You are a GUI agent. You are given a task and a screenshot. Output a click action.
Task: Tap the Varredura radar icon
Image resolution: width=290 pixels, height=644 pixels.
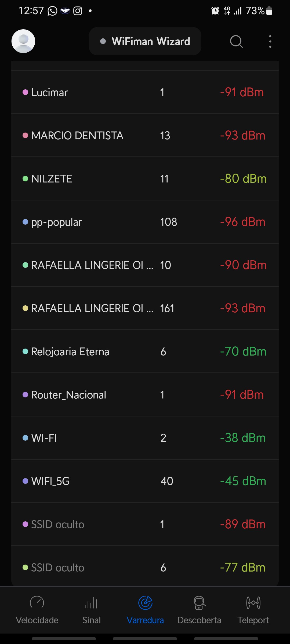pyautogui.click(x=145, y=603)
